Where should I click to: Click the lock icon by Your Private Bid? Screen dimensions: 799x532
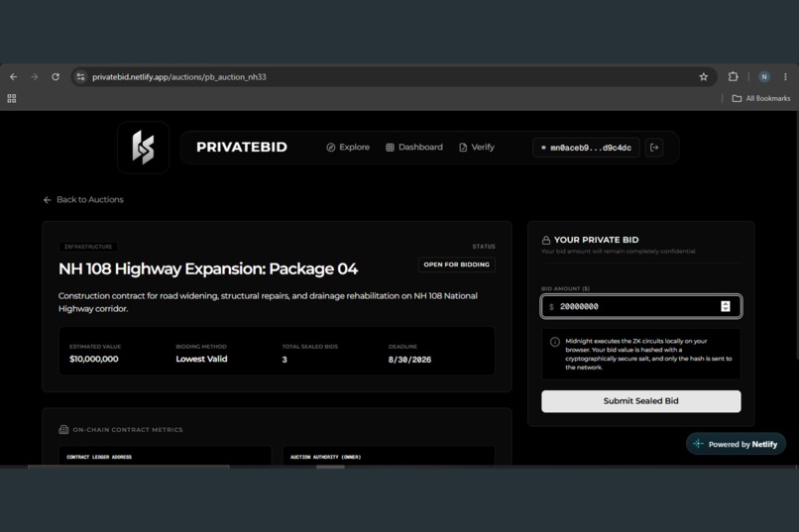546,240
